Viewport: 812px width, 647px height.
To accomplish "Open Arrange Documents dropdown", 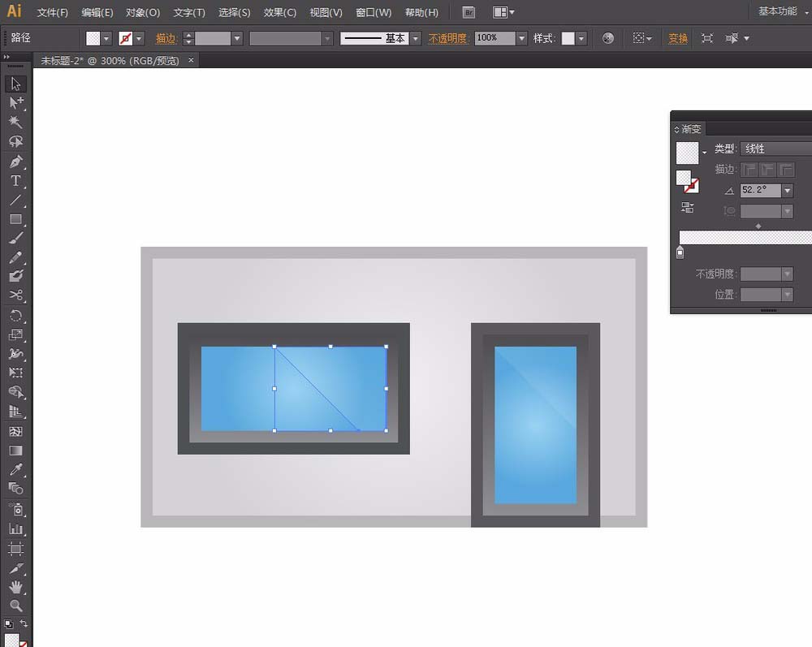I will pyautogui.click(x=503, y=12).
